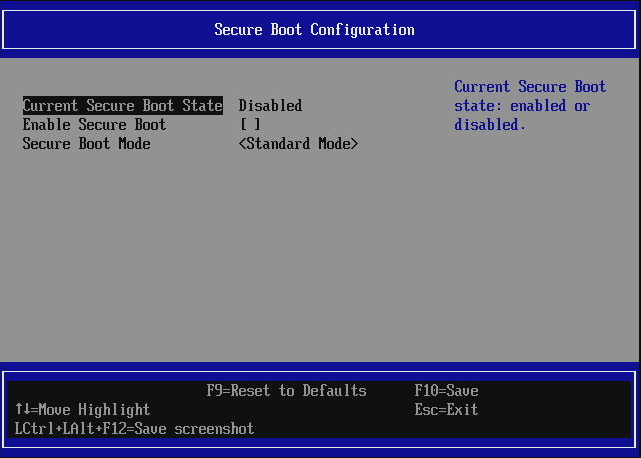
Task: Click the help text about Secure Boot state
Action: (530, 106)
